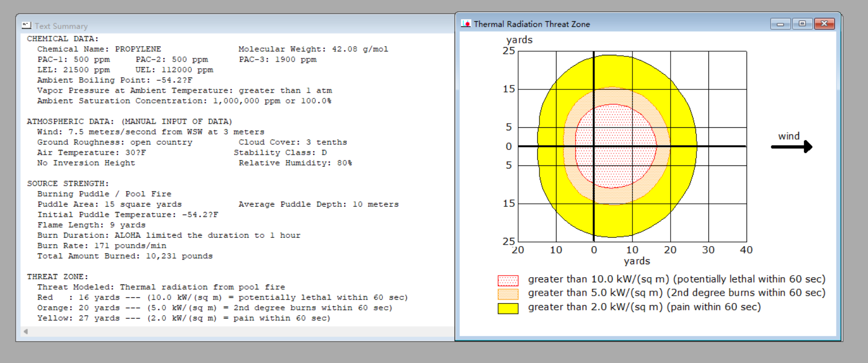Click the 'Yellow: 27 yards' threat line
This screenshot has width=868, height=363.
(184, 318)
